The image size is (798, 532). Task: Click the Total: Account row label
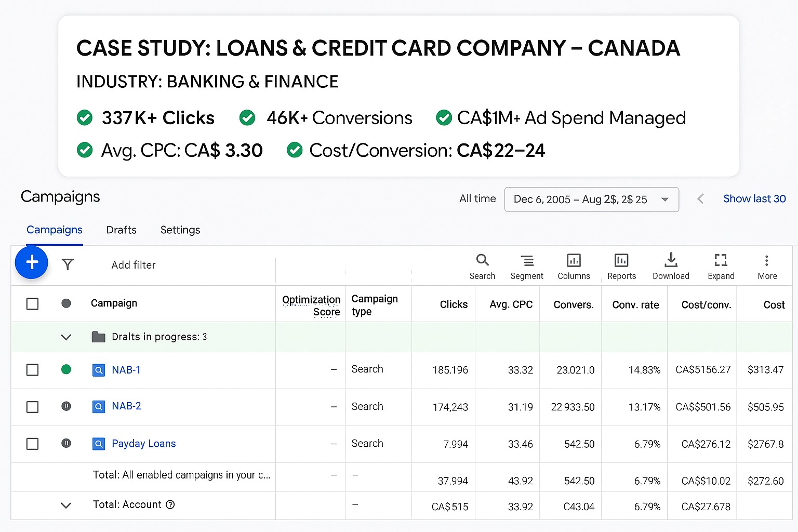(127, 504)
